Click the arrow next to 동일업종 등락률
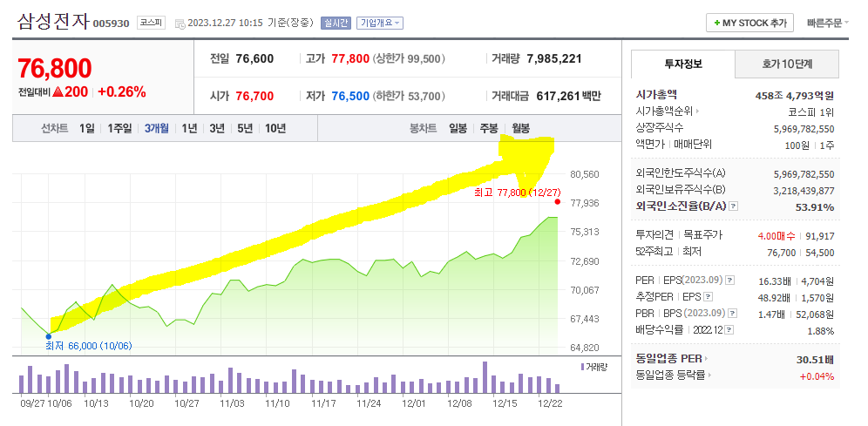868x426 pixels. [709, 375]
